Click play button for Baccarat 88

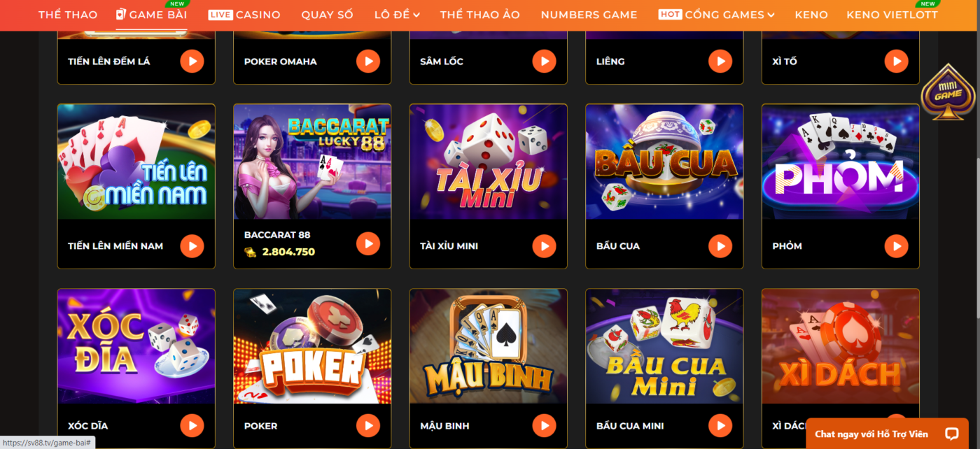click(x=368, y=243)
